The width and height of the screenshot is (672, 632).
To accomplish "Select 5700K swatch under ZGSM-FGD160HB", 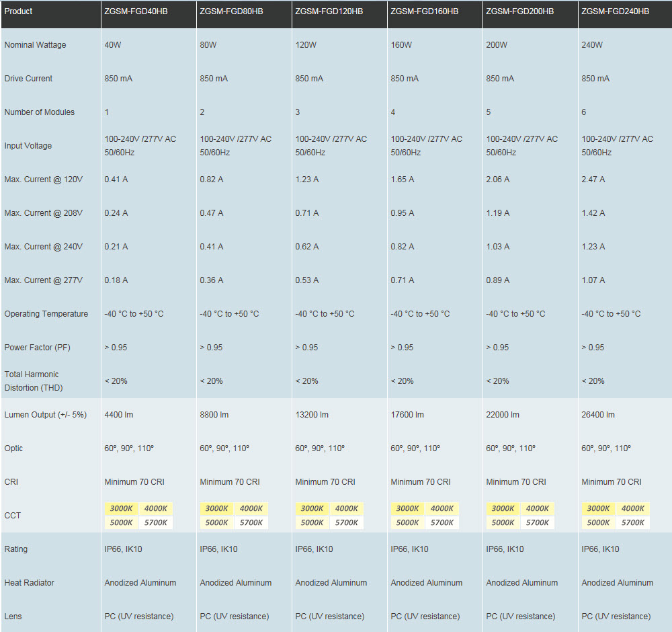I will [x=442, y=522].
